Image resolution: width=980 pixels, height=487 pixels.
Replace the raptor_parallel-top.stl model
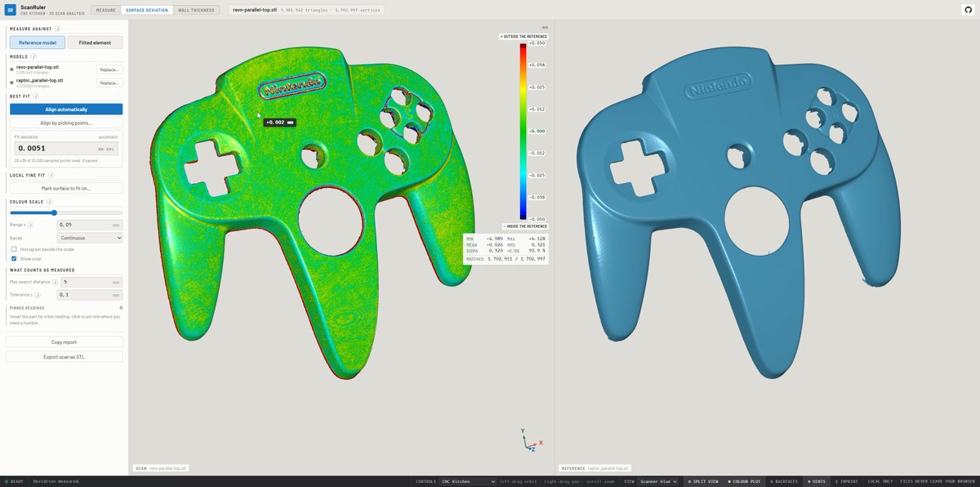pos(109,83)
